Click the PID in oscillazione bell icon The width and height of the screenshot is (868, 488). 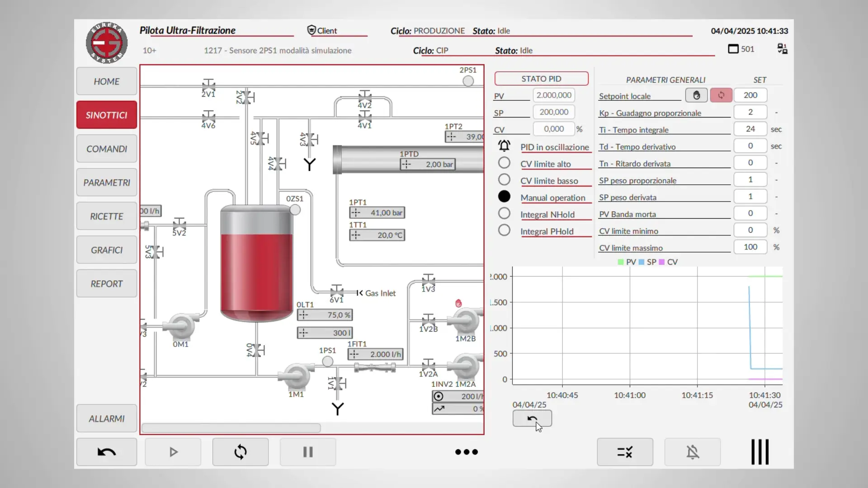tap(504, 146)
